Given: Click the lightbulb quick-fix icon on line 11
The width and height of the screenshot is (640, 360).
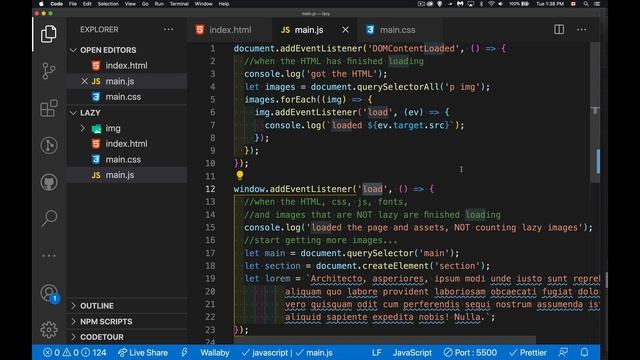Looking at the screenshot, I should pos(240,176).
